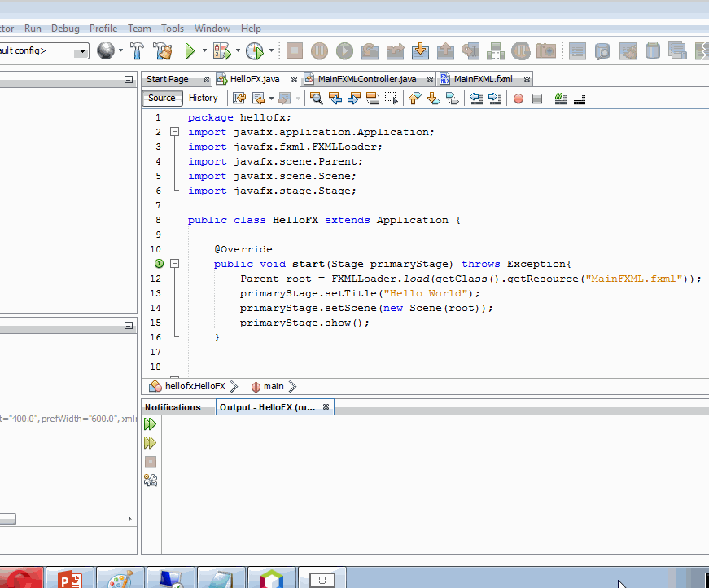This screenshot has width=709, height=588.
Task: Click Find Previous Occurrence icon
Action: (335, 99)
